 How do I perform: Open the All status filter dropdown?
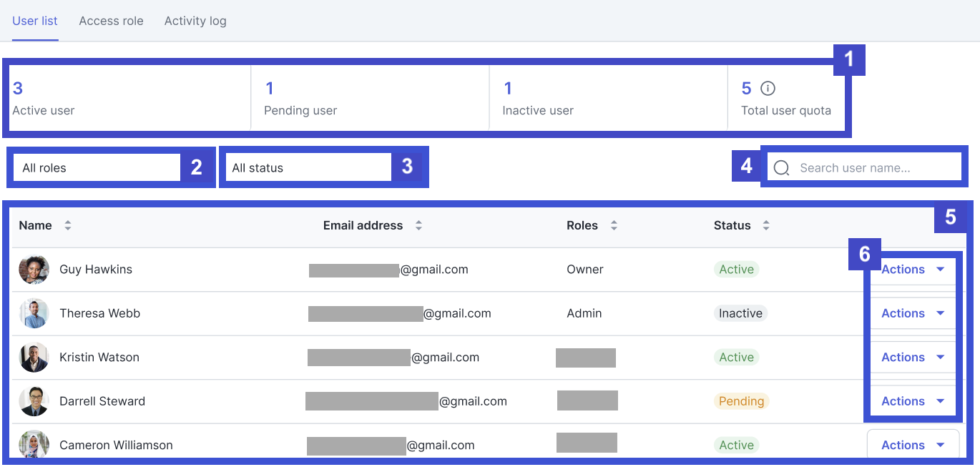coord(308,168)
